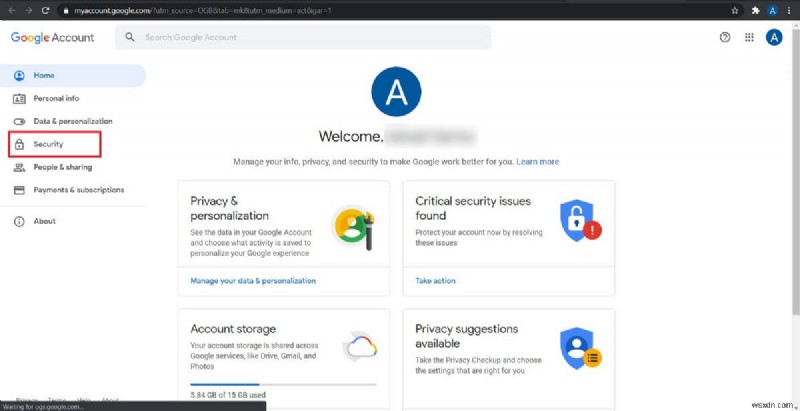This screenshot has height=411, width=800.
Task: Click the account storage usage bar
Action: click(x=283, y=384)
